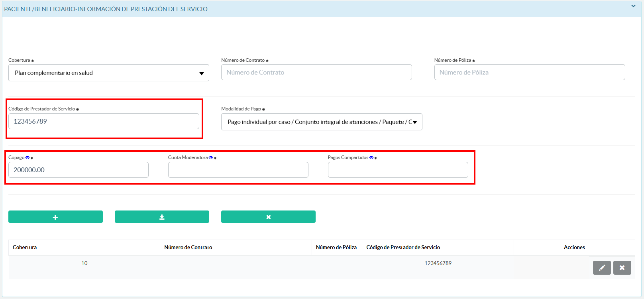Click the Número de Contrato column header
The image size is (644, 299).
(x=188, y=247)
